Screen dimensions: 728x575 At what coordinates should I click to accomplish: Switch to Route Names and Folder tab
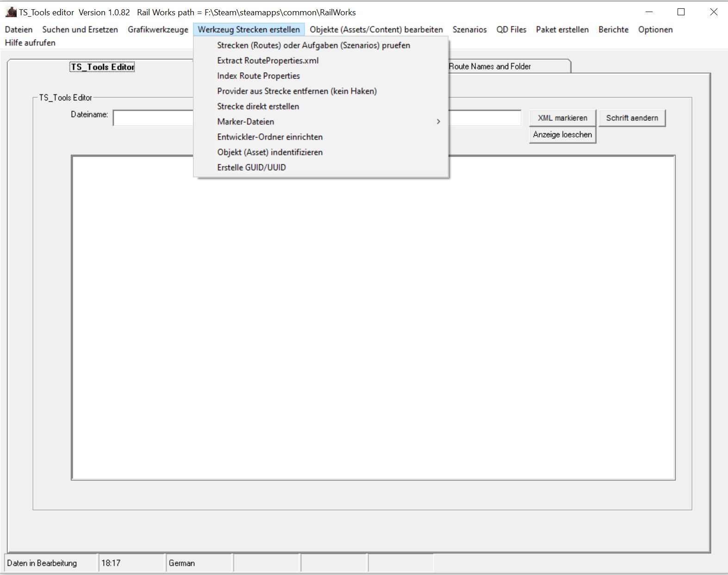pyautogui.click(x=490, y=67)
